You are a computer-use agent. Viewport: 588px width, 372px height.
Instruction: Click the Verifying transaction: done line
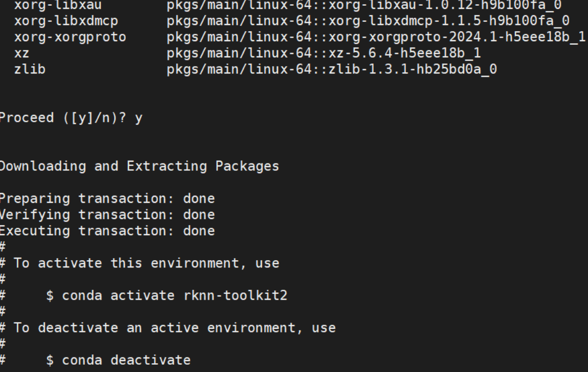107,215
